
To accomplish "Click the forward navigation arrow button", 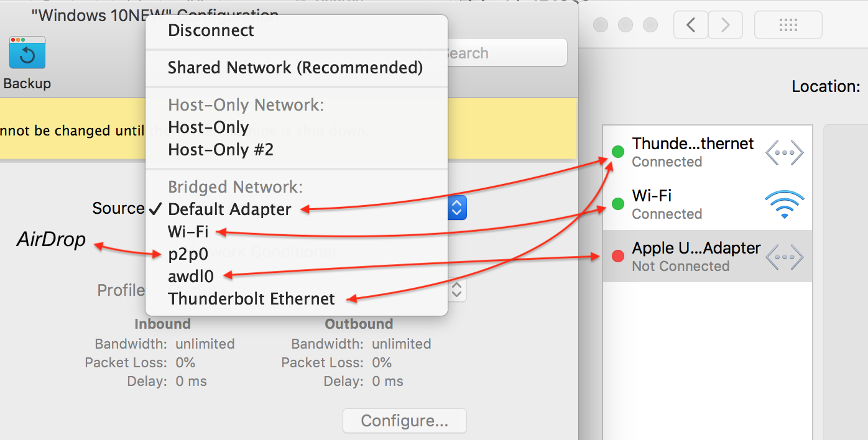I will point(725,25).
